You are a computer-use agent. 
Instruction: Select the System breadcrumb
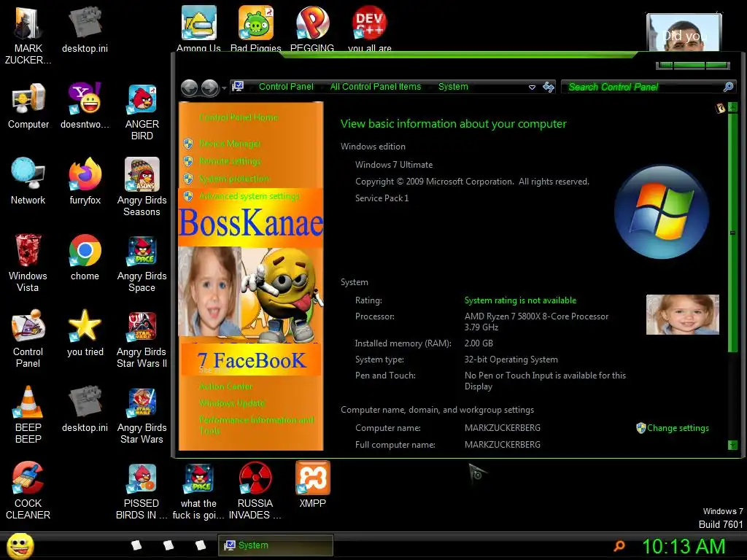tap(453, 87)
